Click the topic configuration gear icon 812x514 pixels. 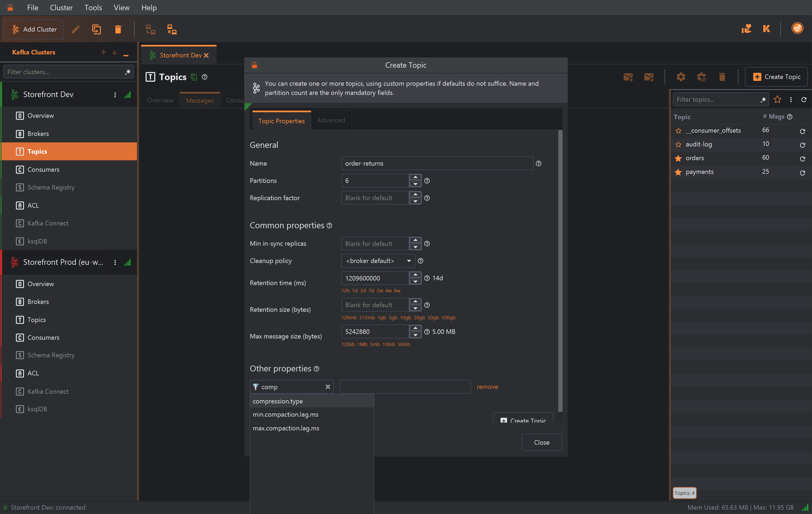coord(681,77)
